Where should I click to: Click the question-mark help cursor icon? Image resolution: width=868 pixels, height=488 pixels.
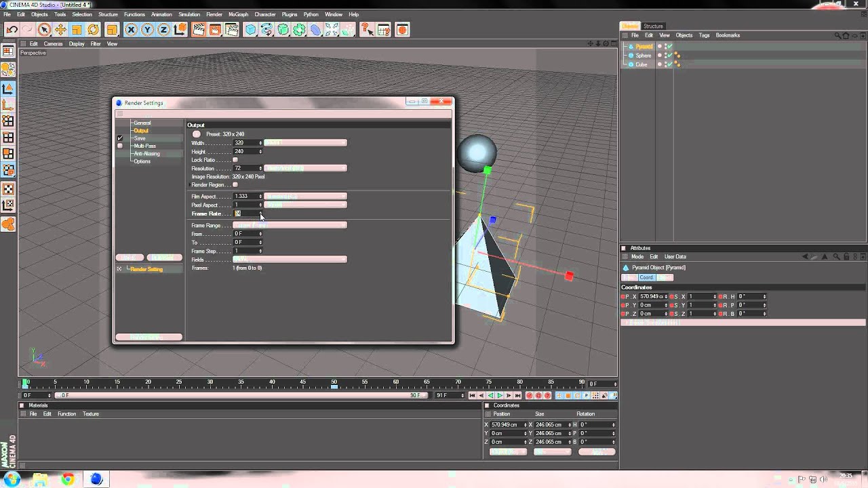367,30
